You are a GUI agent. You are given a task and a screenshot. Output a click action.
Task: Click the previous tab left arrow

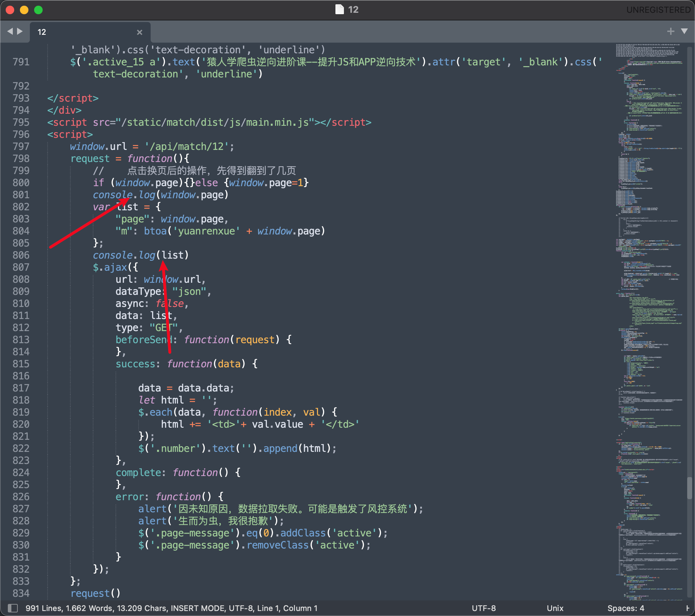10,31
